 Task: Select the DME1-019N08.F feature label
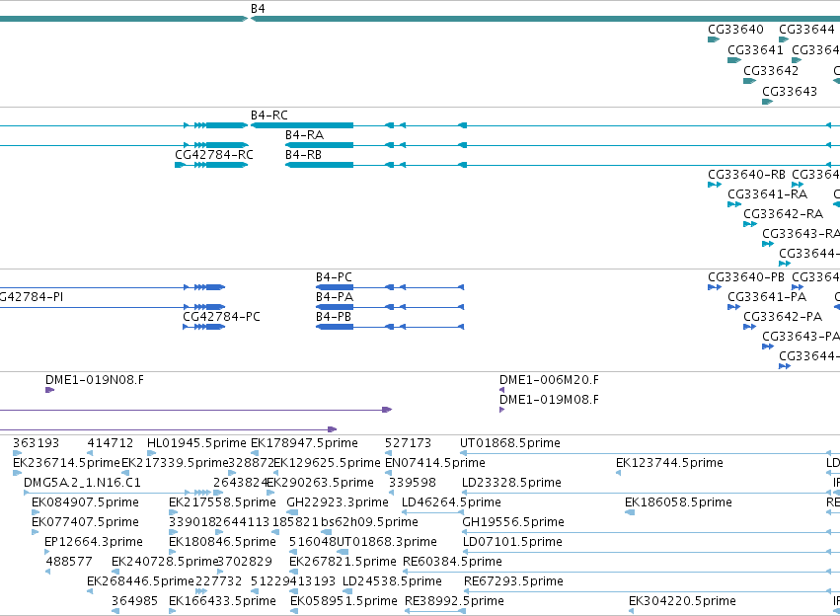point(95,381)
